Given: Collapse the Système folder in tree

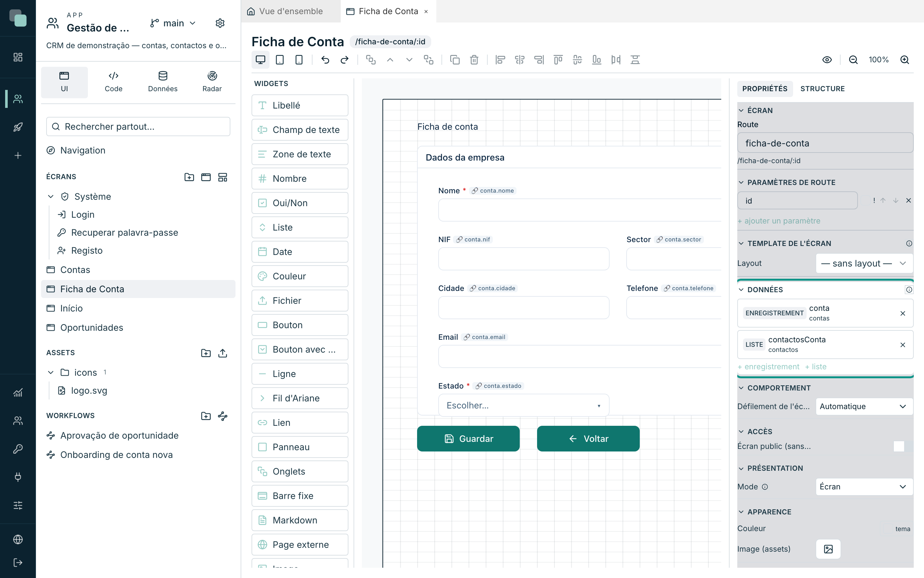Looking at the screenshot, I should [x=51, y=197].
